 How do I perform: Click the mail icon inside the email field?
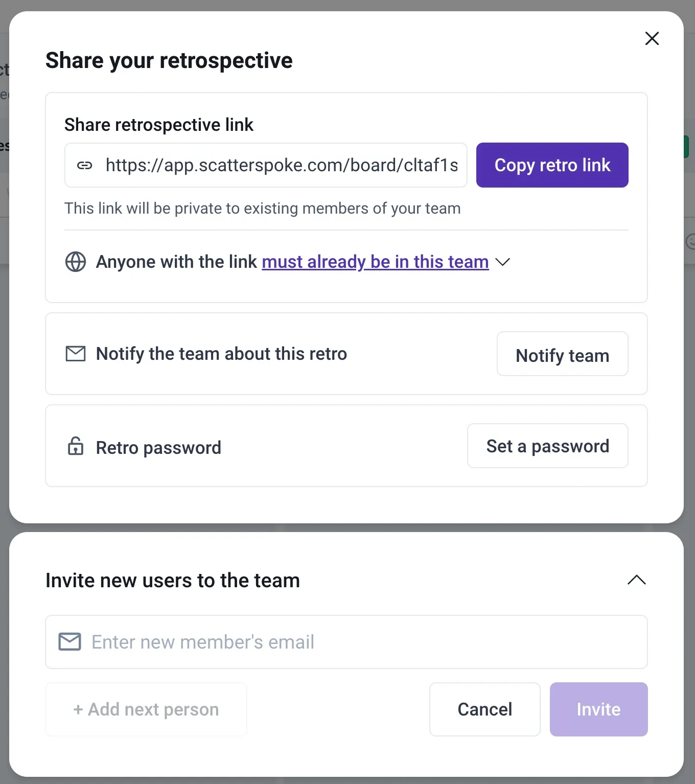click(70, 641)
